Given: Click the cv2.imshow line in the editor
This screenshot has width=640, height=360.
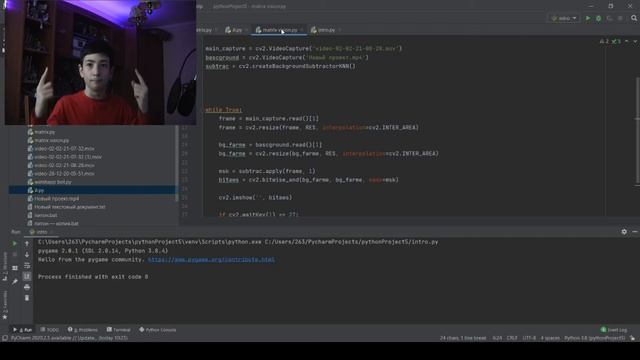Looking at the screenshot, I should (x=256, y=198).
